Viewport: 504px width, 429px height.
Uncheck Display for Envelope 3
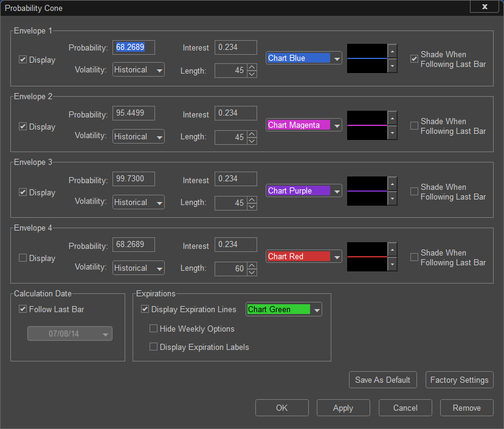(23, 192)
